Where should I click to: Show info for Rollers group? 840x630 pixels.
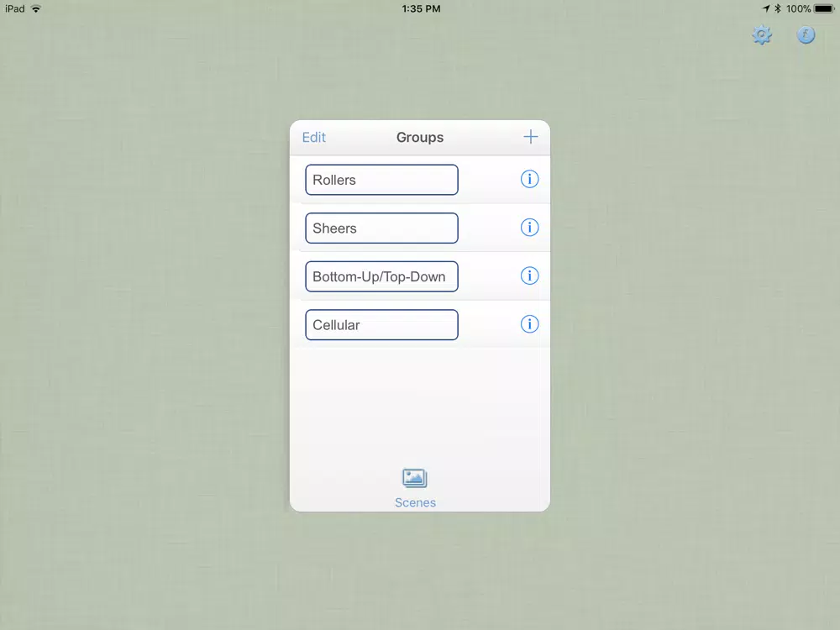pos(529,179)
